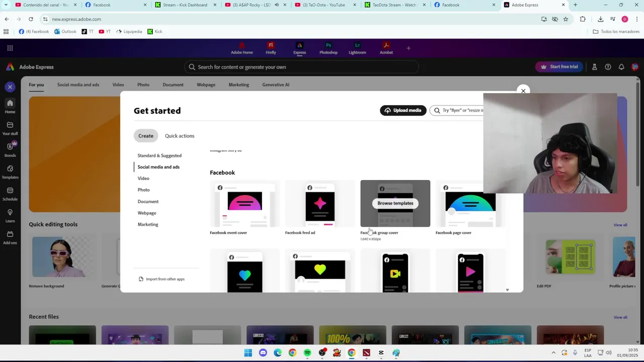Click the Search for content field
644x362 pixels.
tap(301, 67)
